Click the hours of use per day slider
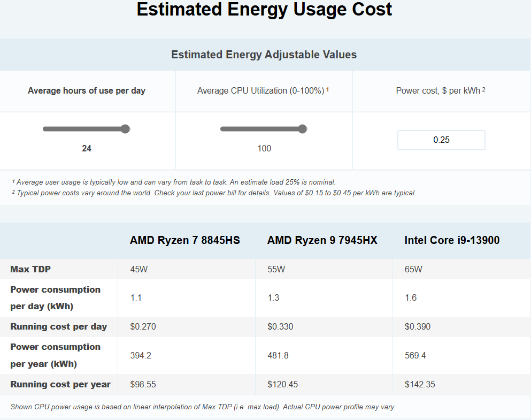 86,129
